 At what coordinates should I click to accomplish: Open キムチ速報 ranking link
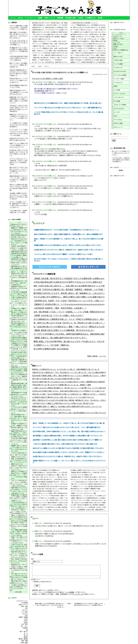[117, 90]
